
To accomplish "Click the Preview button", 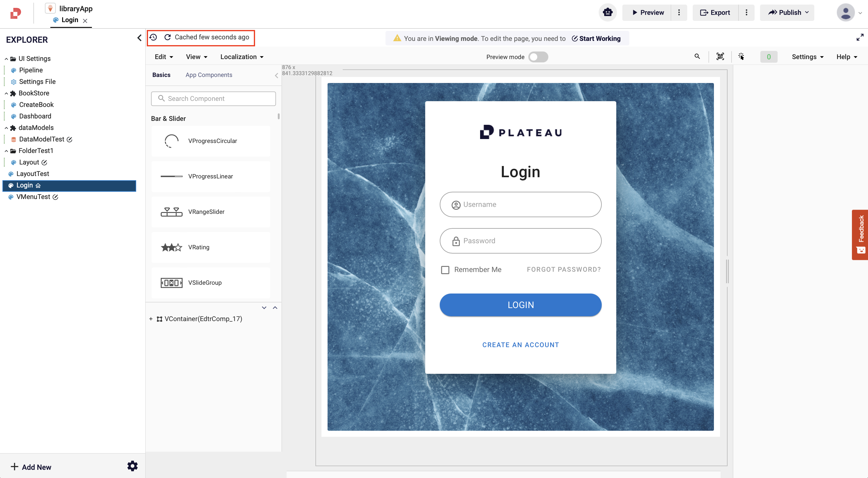I will point(647,12).
